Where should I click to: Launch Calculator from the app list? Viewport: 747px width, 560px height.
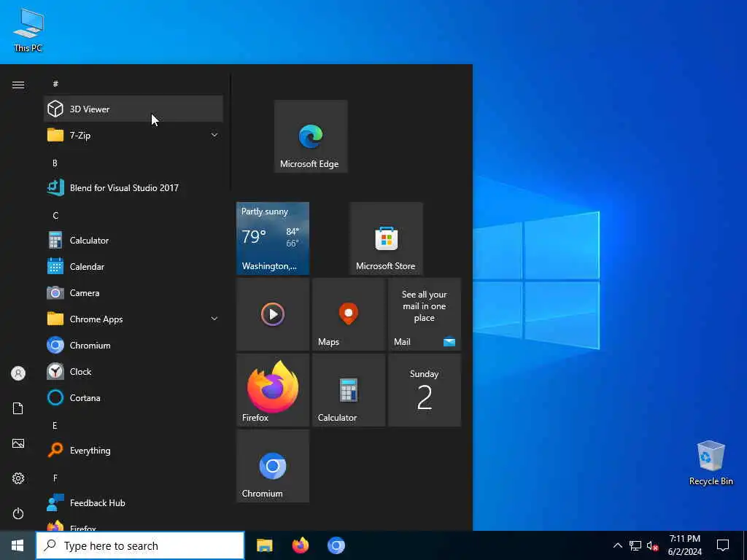pos(133,240)
